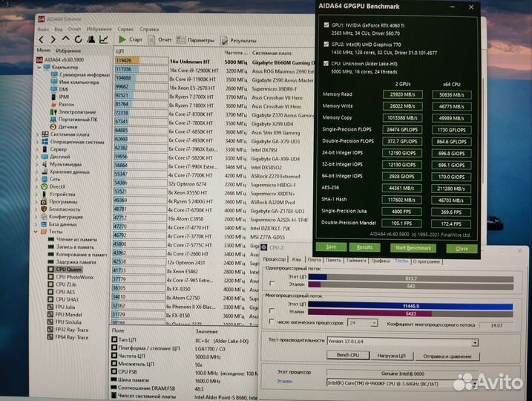Click Отправка и сравнение button
The height and width of the screenshot is (401, 532).
pyautogui.click(x=447, y=356)
